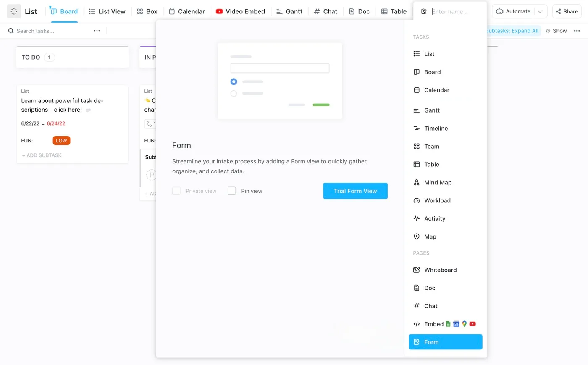
Task: Open search options ellipsis next to Search tasks
Action: (x=97, y=31)
